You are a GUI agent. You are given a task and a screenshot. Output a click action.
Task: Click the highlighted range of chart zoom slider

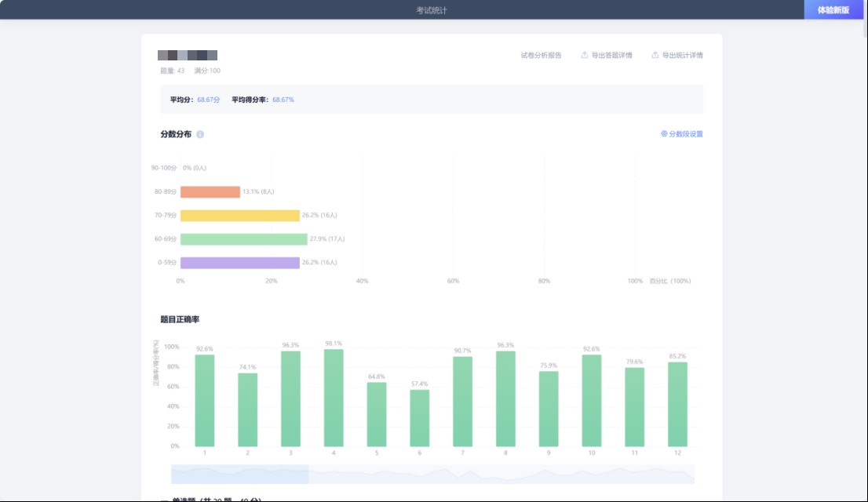(x=239, y=475)
